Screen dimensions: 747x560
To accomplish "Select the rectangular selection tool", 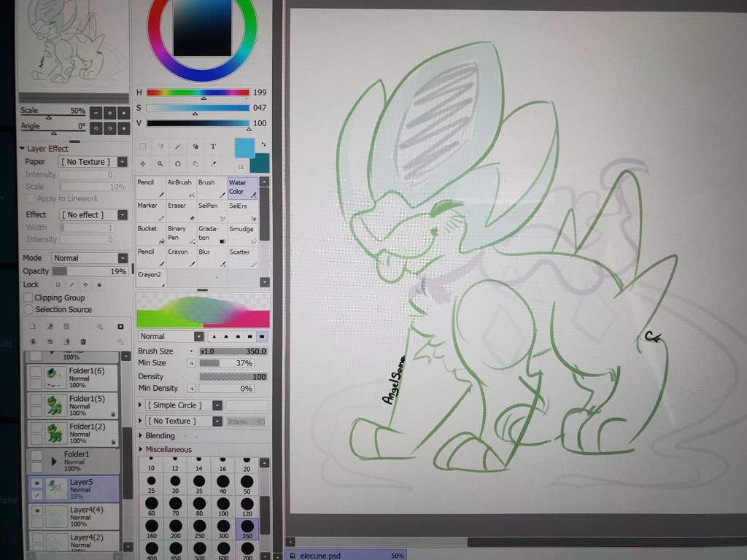I will (143, 146).
